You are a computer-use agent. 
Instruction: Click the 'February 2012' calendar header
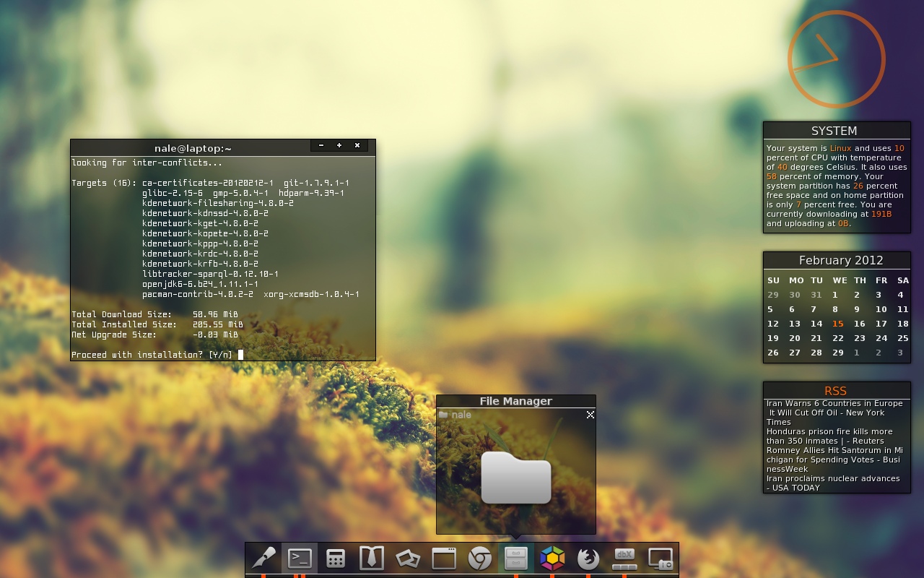point(841,260)
